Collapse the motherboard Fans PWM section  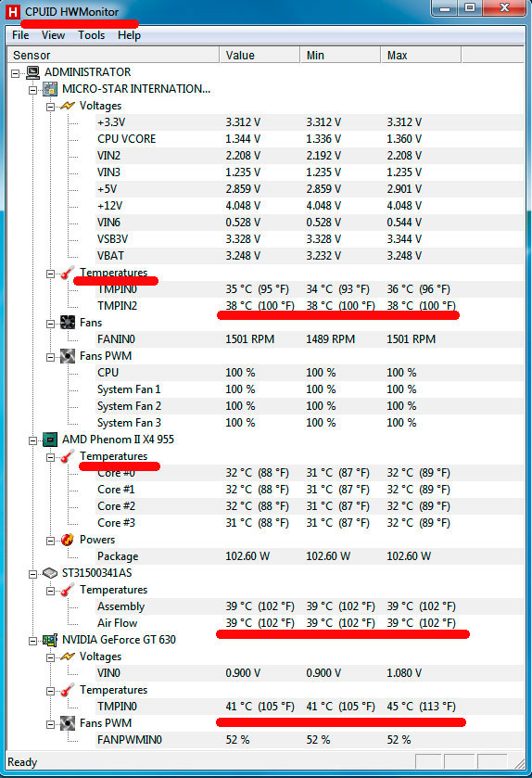point(51,357)
